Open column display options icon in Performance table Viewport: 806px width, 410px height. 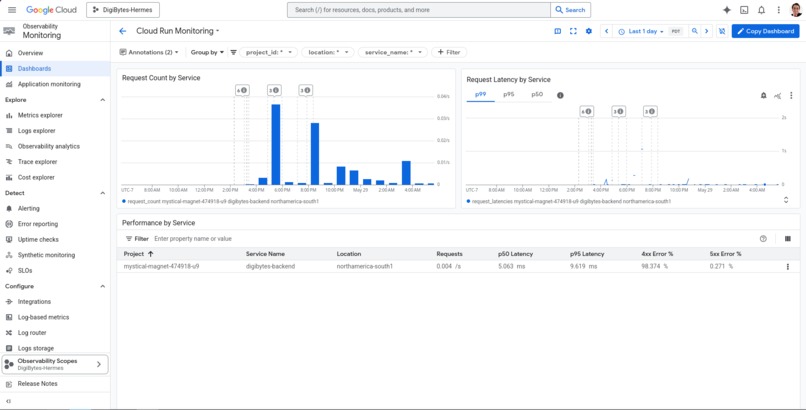tap(788, 239)
